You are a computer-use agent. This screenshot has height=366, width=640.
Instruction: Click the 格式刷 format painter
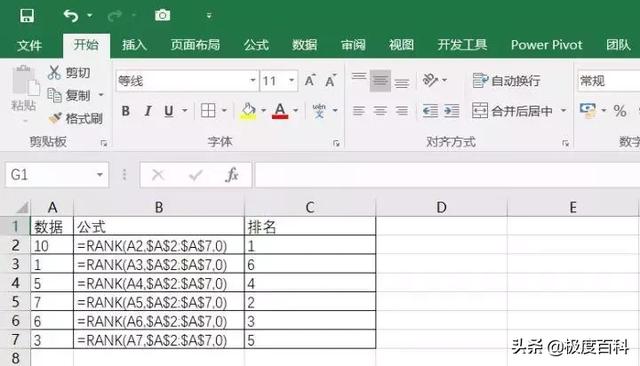(x=75, y=118)
